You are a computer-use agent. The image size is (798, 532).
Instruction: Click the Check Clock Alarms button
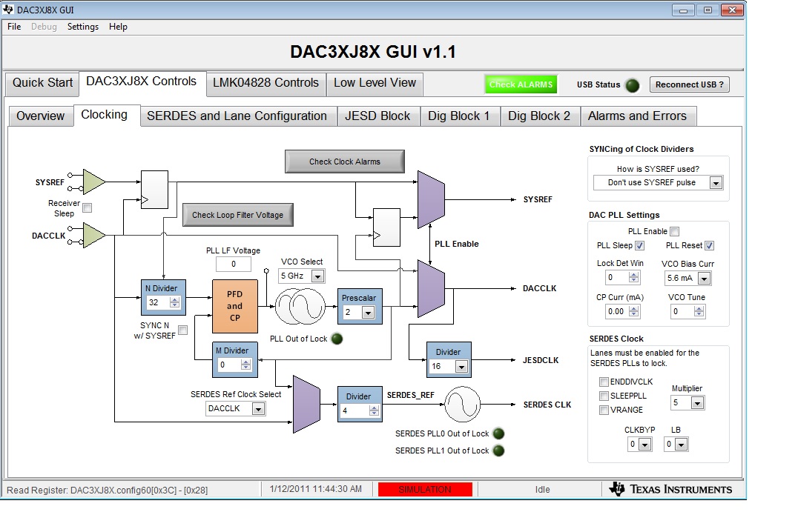point(345,162)
